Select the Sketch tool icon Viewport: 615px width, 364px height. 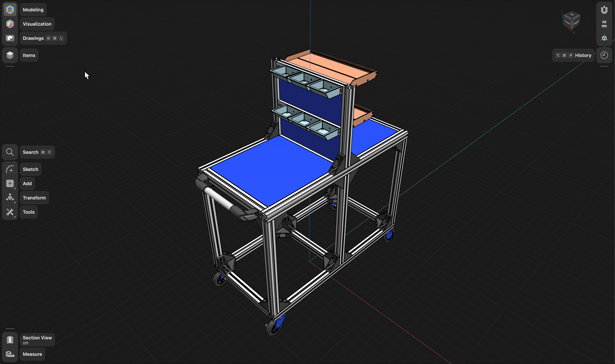[x=10, y=169]
